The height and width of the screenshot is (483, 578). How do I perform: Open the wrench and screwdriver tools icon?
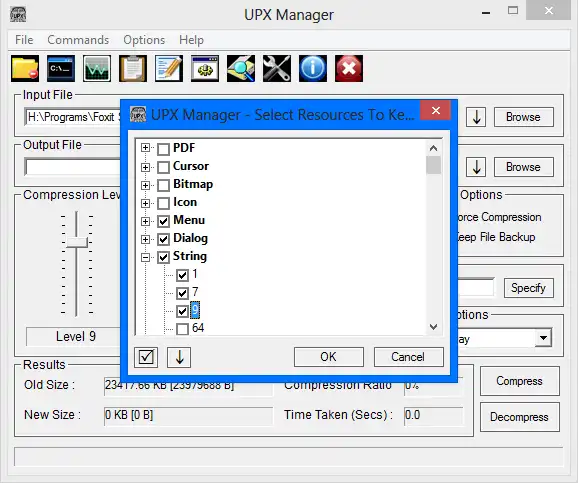[277, 69]
